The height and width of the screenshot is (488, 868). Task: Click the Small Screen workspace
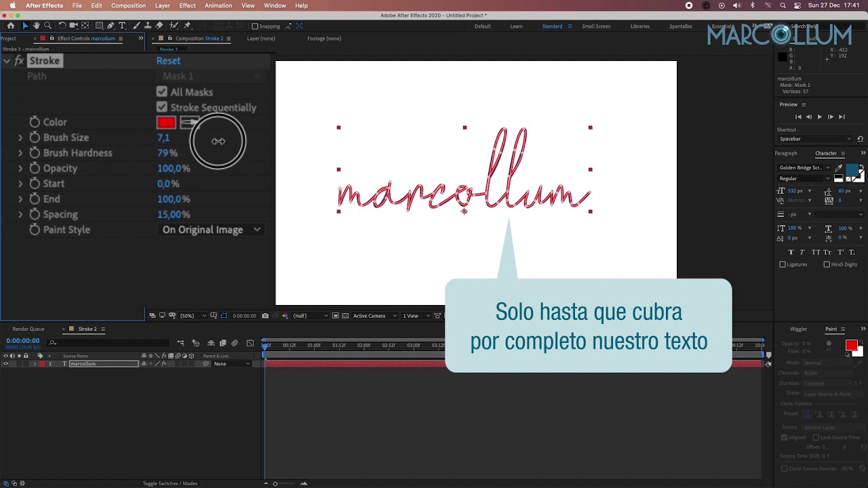tap(596, 26)
